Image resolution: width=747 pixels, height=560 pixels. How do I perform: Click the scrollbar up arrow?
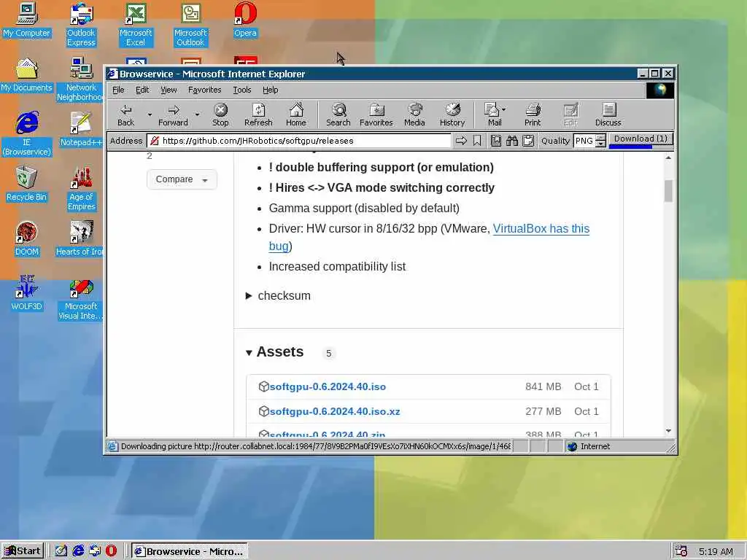(x=668, y=157)
